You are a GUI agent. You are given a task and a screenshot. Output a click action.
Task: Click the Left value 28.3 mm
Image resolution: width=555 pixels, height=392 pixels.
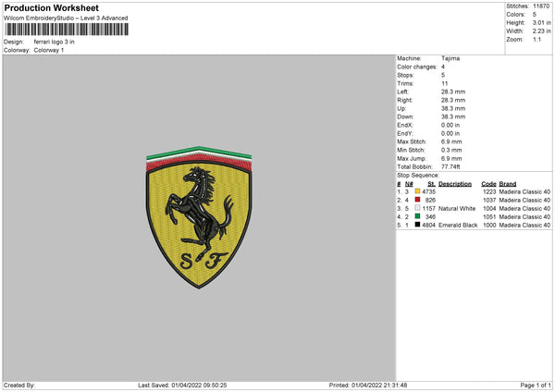click(453, 92)
